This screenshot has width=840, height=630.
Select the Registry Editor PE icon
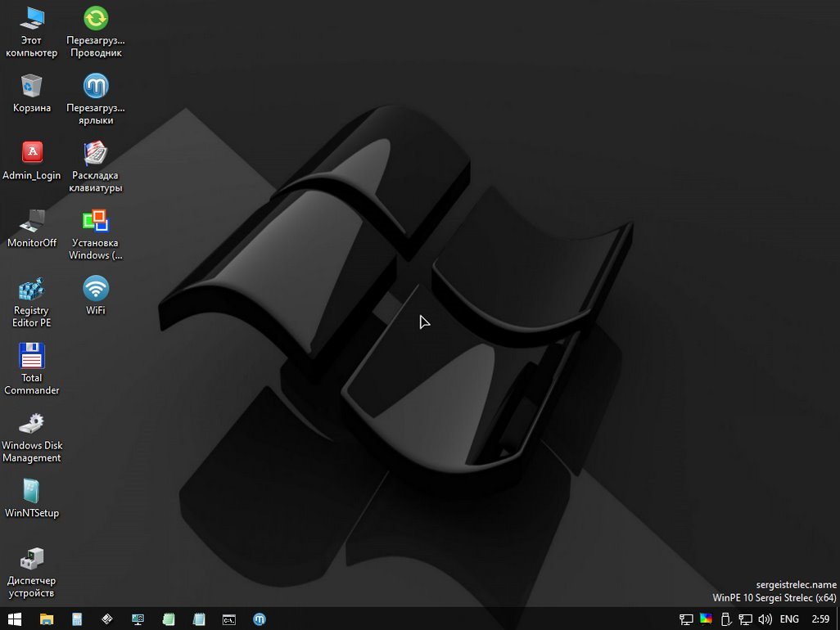(32, 290)
